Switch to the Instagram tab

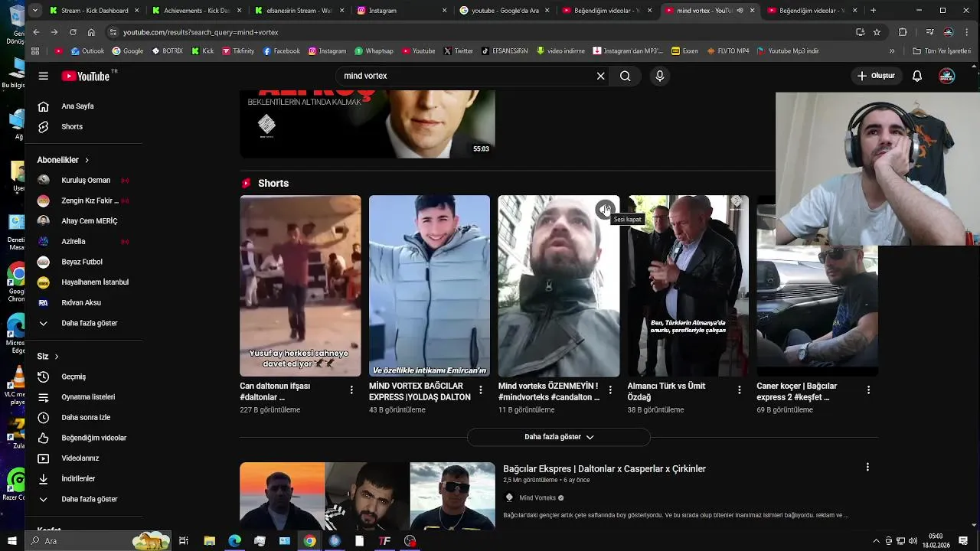[402, 11]
